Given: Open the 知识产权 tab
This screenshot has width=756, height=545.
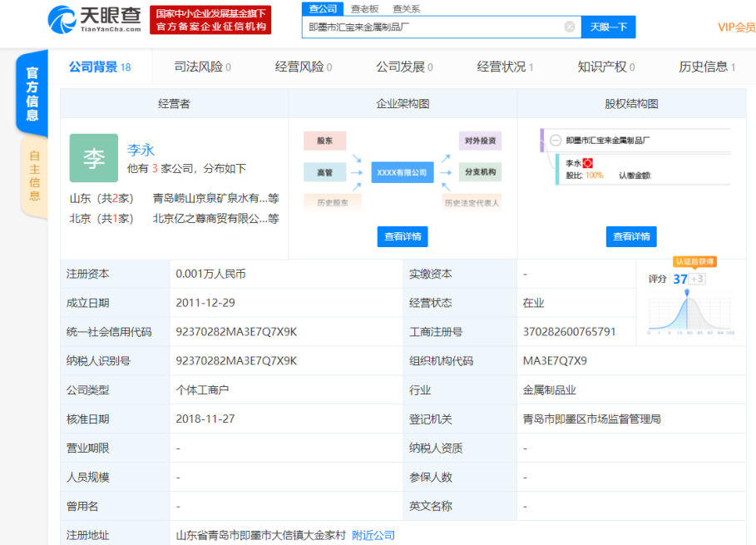Looking at the screenshot, I should 605,67.
